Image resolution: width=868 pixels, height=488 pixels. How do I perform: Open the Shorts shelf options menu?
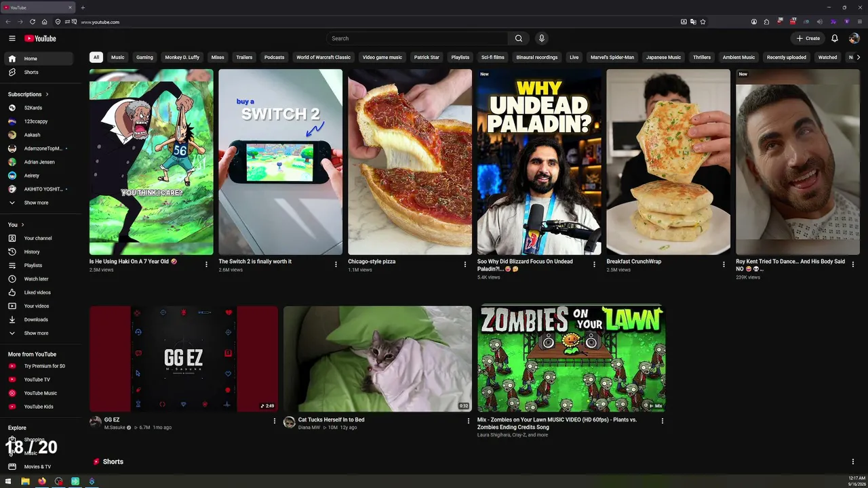[853, 462]
